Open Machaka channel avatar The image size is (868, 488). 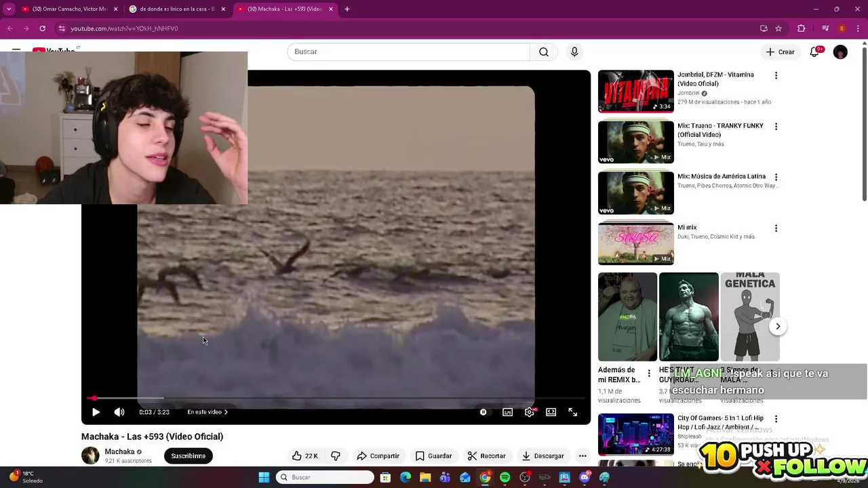point(90,455)
